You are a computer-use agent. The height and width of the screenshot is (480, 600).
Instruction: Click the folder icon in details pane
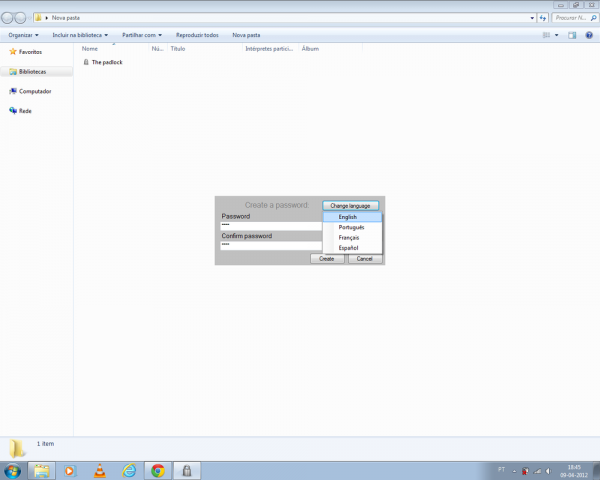(17, 449)
